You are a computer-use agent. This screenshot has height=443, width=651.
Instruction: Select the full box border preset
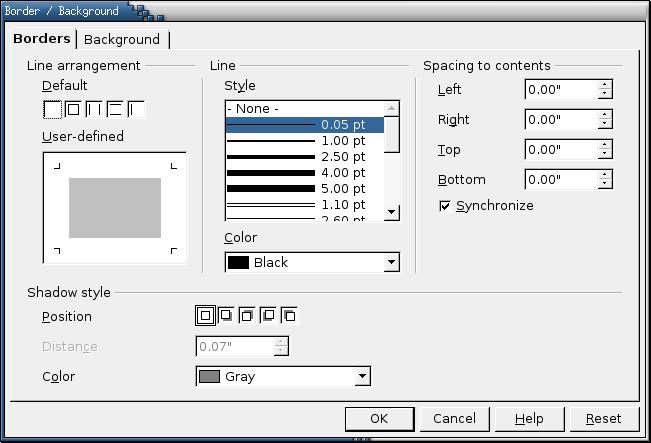coord(73,109)
